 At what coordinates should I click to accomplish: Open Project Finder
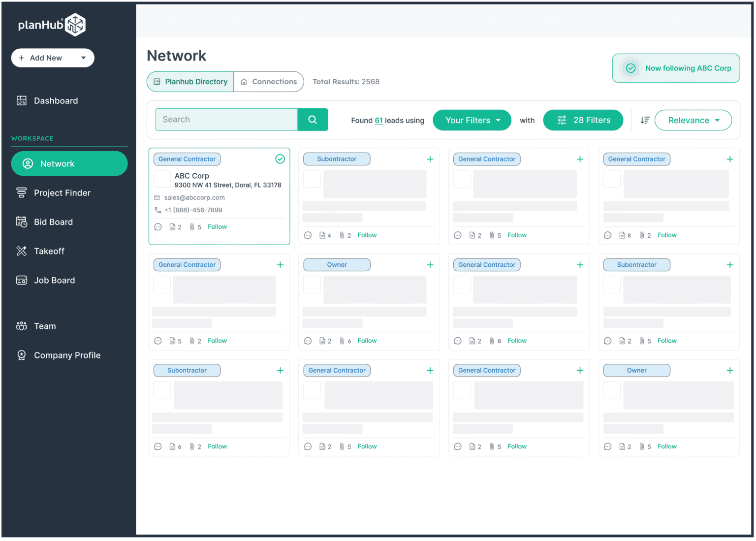coord(62,192)
